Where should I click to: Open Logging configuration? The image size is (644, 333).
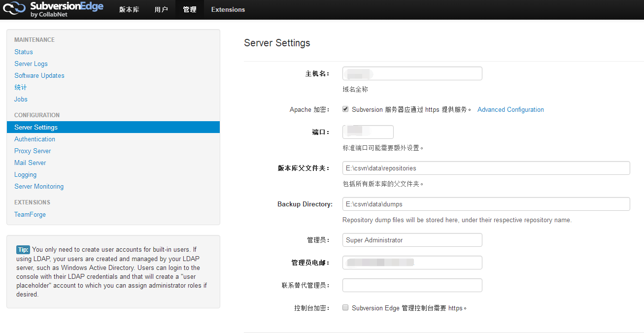click(26, 174)
